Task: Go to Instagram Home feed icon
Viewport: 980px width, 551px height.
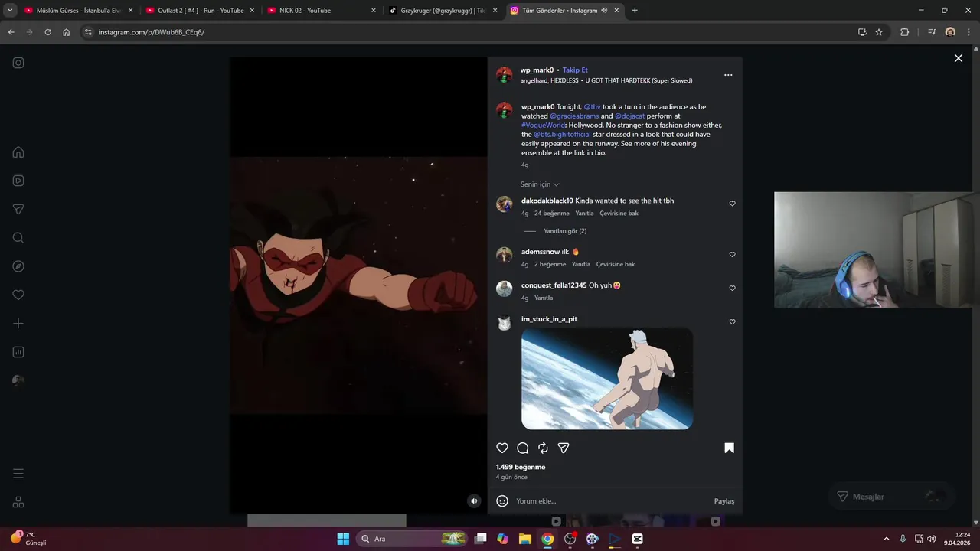Action: tap(18, 152)
